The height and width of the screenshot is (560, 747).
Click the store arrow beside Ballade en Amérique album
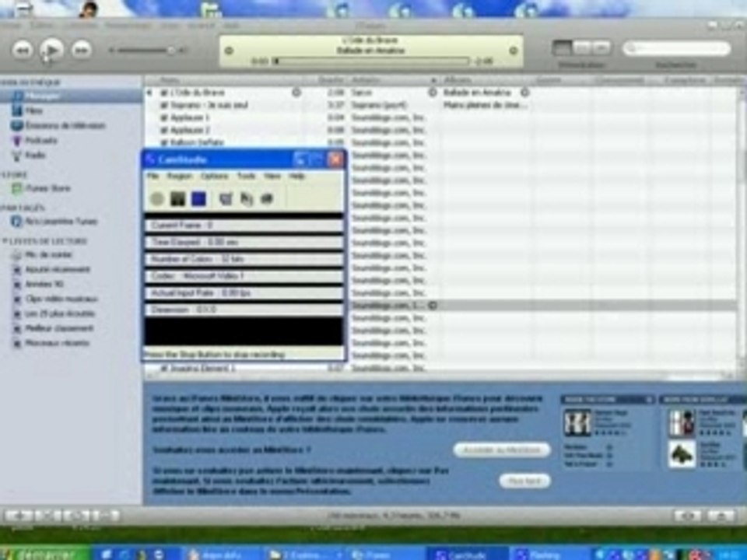(x=524, y=93)
